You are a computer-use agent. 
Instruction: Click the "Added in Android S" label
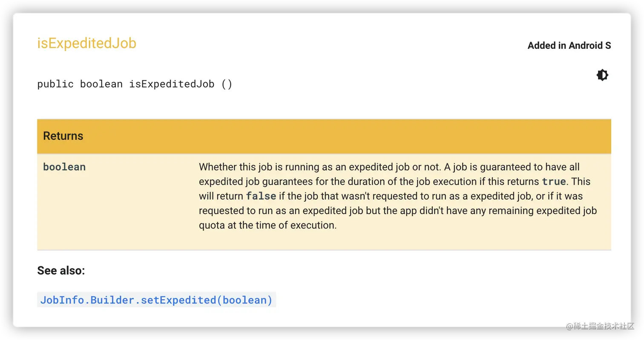(569, 46)
